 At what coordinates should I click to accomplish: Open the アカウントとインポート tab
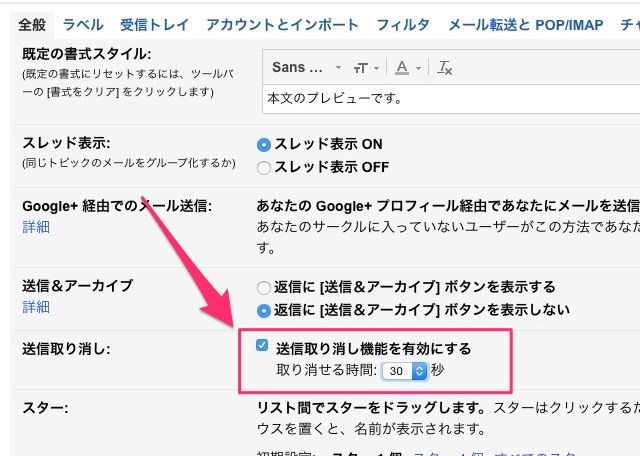click(282, 25)
